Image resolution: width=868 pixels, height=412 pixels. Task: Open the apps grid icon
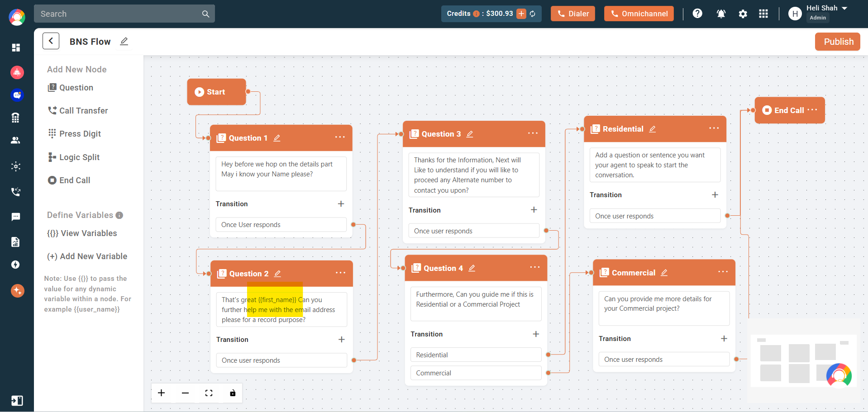pyautogui.click(x=763, y=14)
